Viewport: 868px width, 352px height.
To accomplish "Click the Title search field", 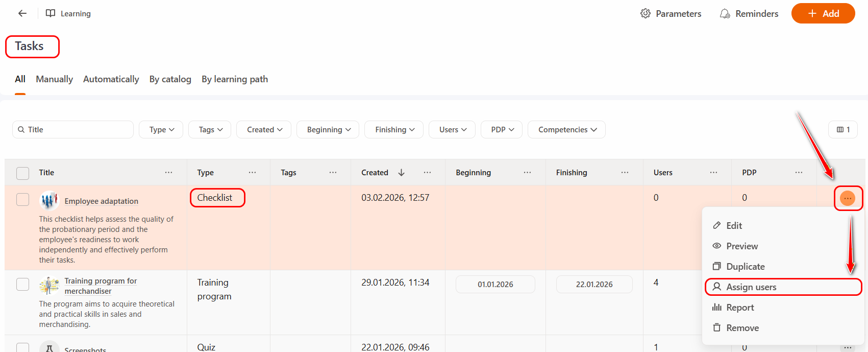I will tap(77, 130).
